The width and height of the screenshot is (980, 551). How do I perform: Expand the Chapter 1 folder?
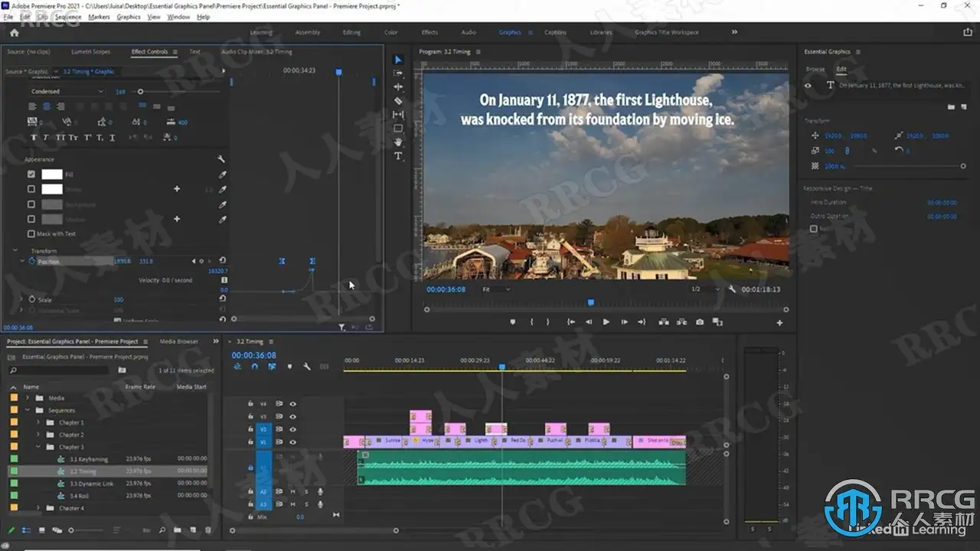click(x=38, y=422)
